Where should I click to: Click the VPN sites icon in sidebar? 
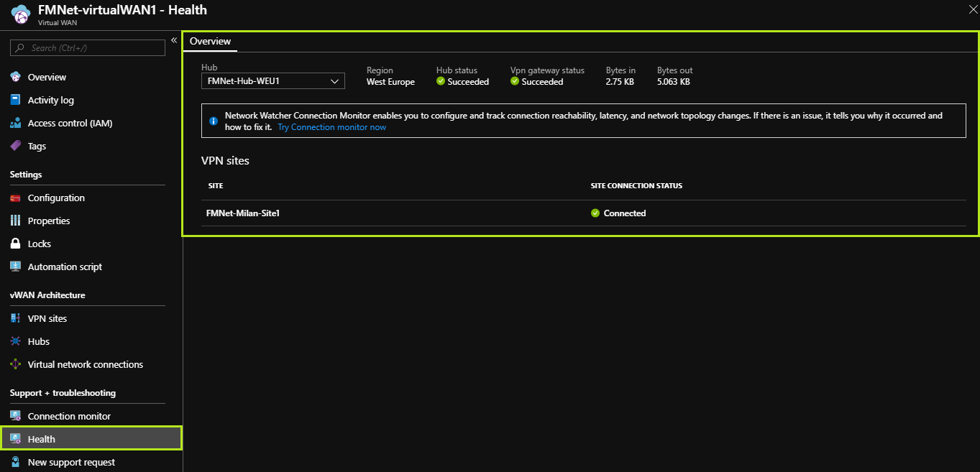(x=16, y=318)
